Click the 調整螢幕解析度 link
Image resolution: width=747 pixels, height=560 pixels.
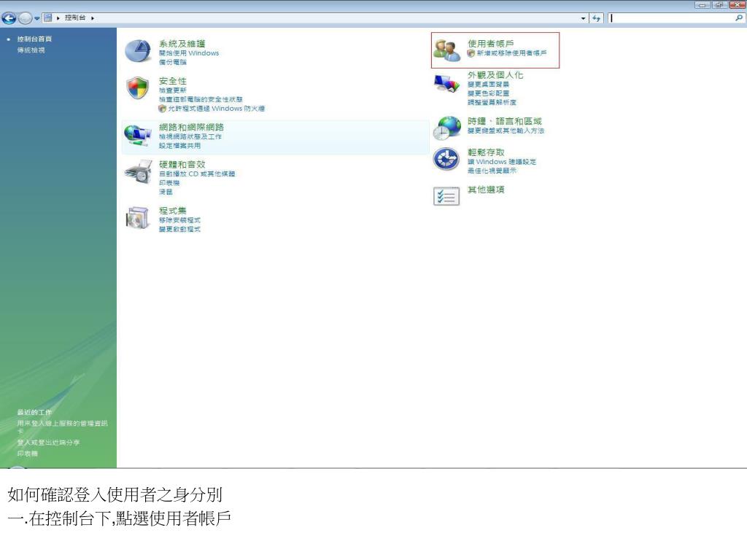492,102
